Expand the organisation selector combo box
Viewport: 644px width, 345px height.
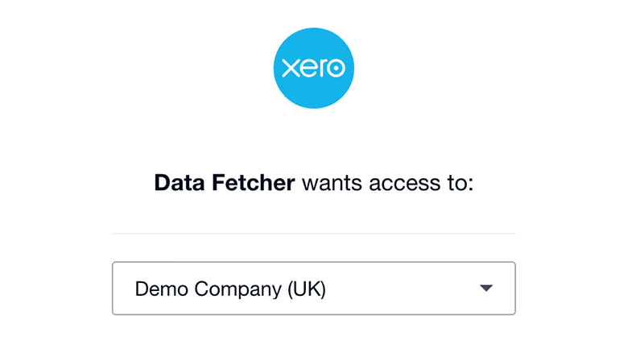point(314,289)
